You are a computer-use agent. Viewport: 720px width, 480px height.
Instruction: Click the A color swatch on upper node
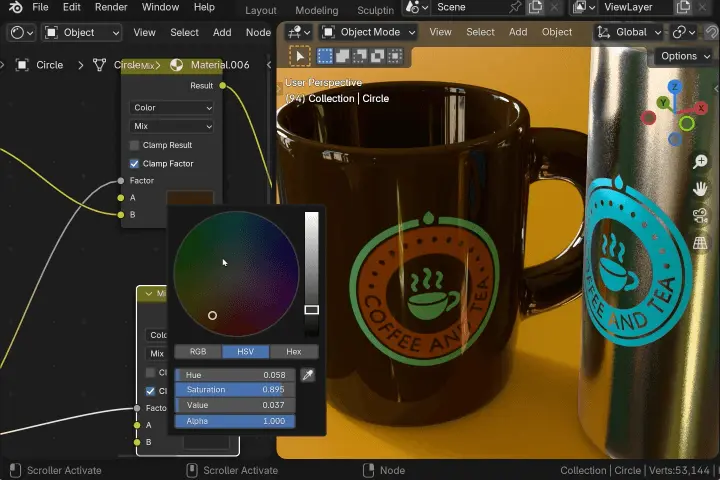190,198
